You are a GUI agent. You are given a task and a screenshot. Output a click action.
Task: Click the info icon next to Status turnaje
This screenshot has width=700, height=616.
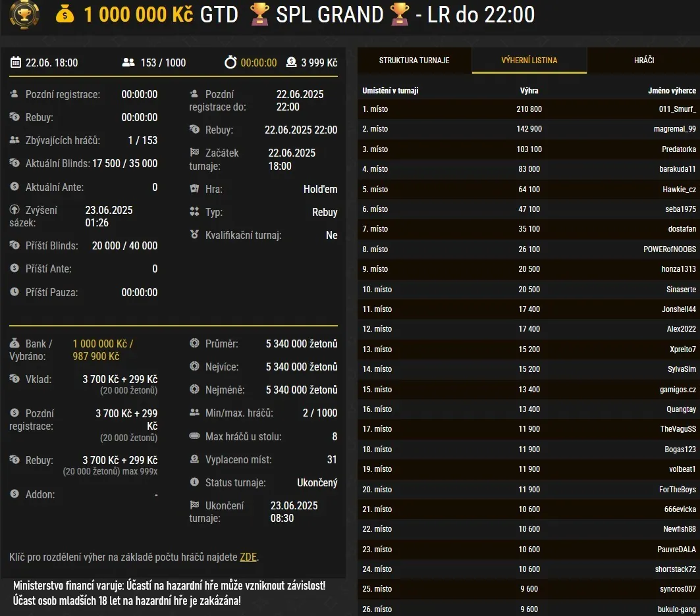pyautogui.click(x=194, y=482)
